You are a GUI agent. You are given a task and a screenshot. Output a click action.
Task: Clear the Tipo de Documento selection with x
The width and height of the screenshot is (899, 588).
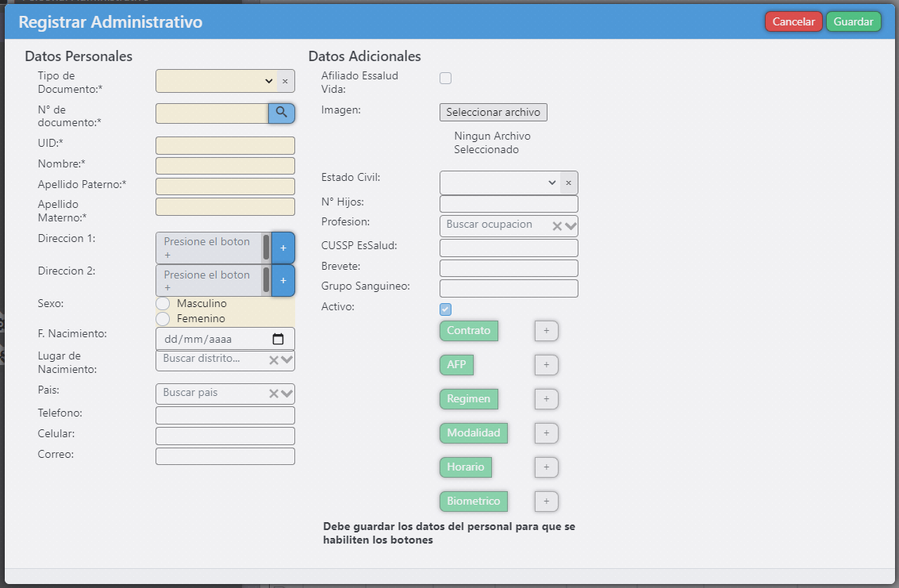click(285, 81)
